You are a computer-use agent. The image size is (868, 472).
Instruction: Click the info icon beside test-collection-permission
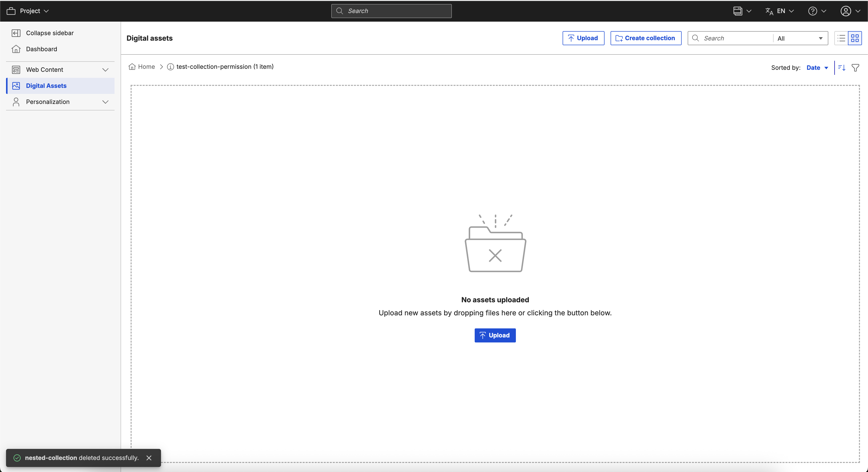point(171,67)
